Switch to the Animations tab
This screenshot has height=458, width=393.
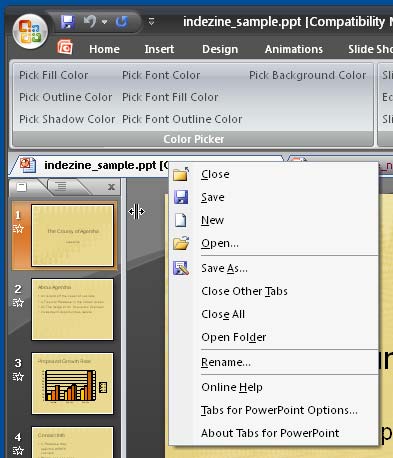(x=294, y=49)
